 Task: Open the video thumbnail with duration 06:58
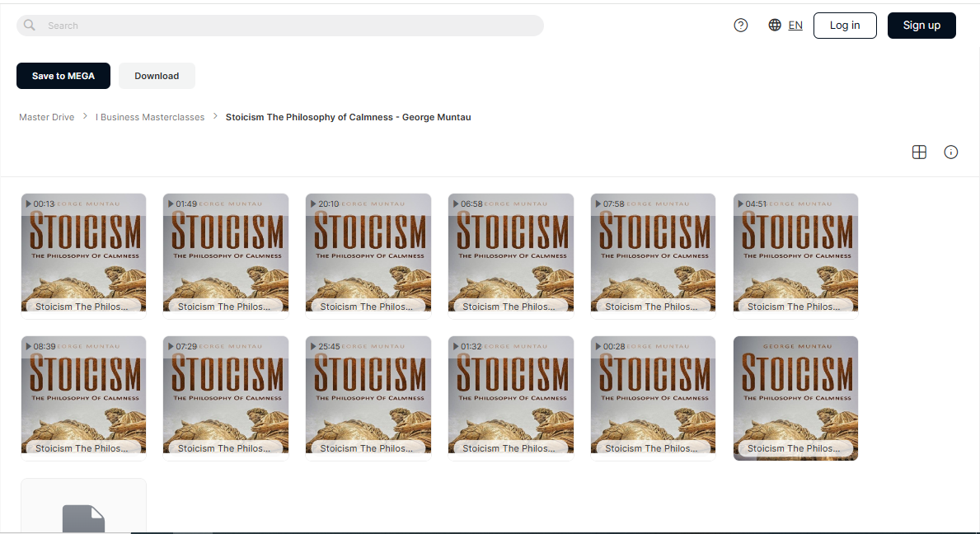point(511,256)
